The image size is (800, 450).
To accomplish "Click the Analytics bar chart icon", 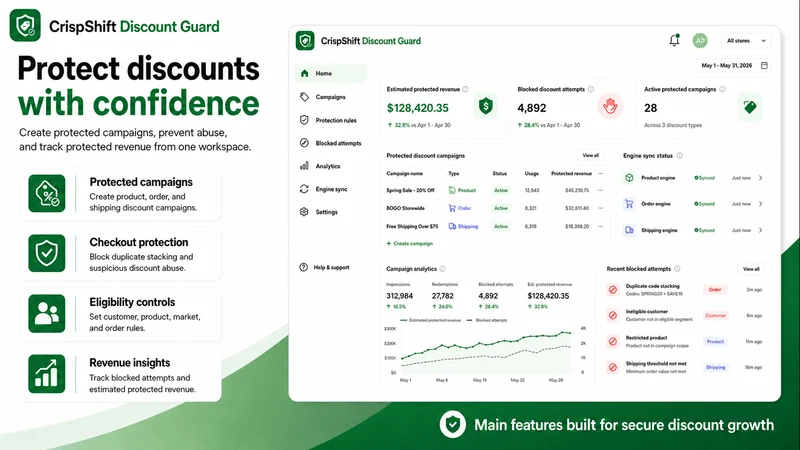I will pyautogui.click(x=304, y=166).
